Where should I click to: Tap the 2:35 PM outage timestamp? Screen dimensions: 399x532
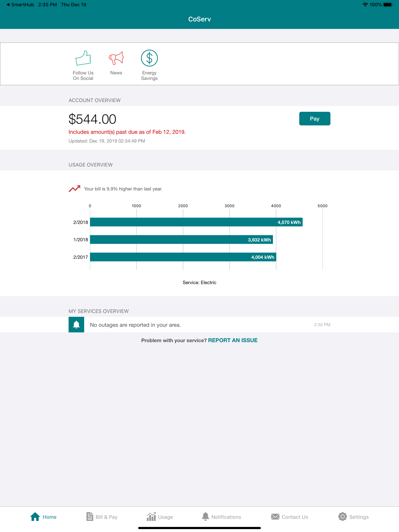click(x=322, y=325)
